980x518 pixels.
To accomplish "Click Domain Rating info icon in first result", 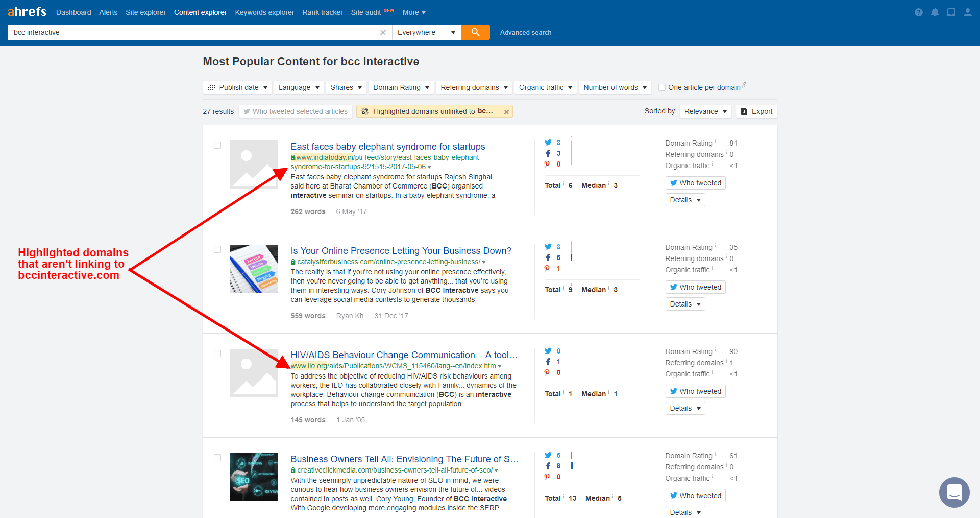I will coord(715,142).
